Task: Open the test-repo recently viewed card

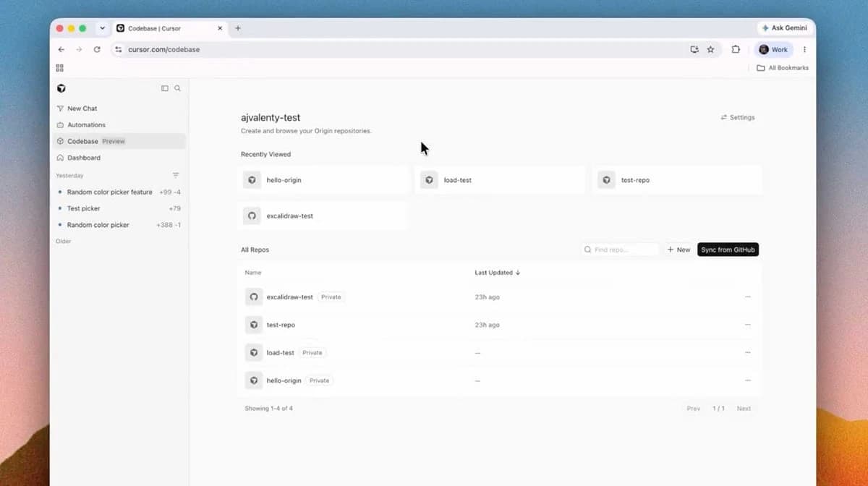Action: 677,180
